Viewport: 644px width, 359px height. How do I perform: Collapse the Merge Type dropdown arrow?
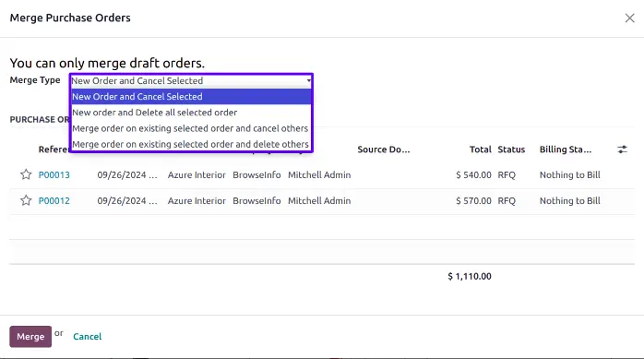tap(308, 80)
